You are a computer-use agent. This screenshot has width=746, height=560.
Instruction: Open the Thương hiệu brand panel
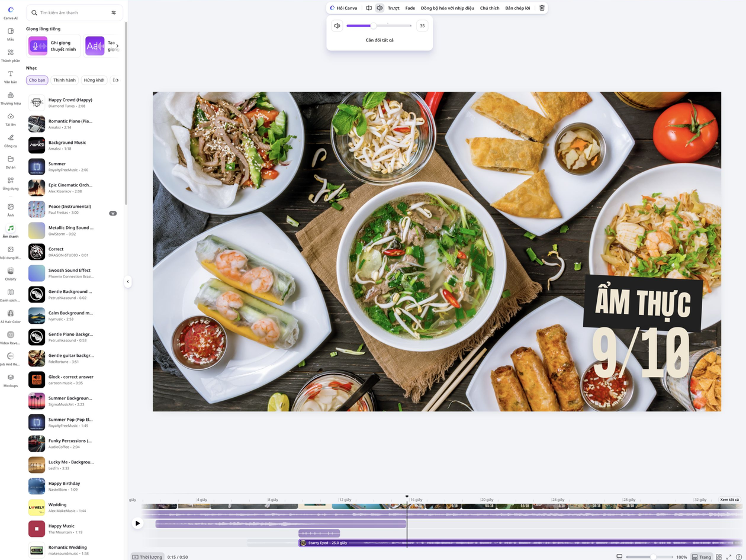(11, 98)
